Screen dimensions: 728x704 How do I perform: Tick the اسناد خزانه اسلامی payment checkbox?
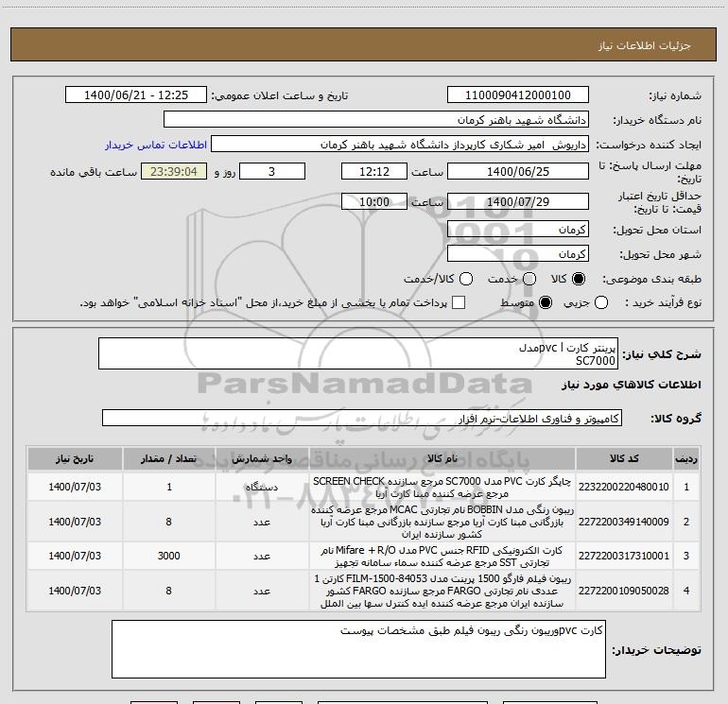[459, 302]
